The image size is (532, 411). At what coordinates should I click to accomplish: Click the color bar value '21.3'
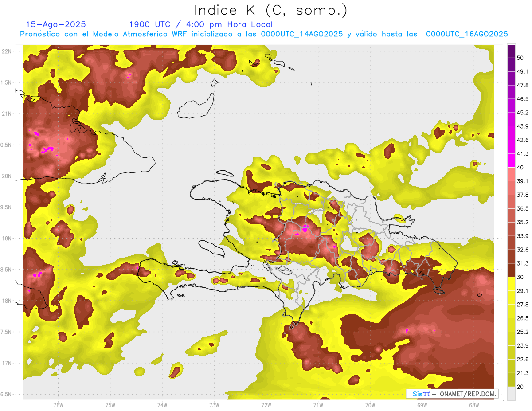coord(523,373)
